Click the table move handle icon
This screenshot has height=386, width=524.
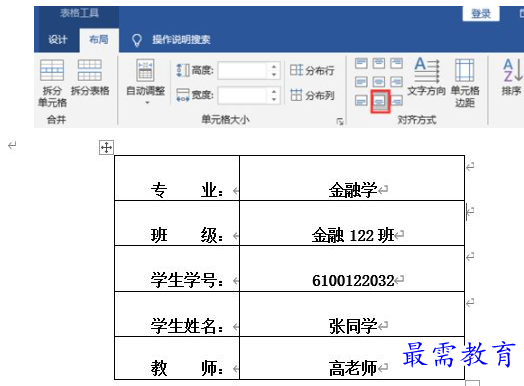click(x=106, y=147)
